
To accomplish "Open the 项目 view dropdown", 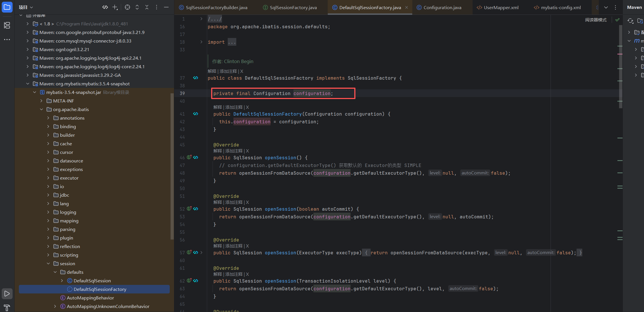I will pos(26,7).
